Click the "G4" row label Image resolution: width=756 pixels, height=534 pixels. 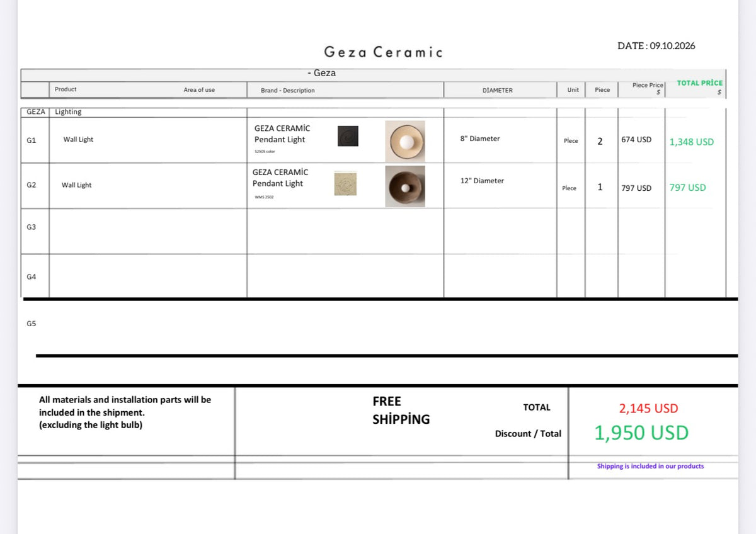point(31,277)
